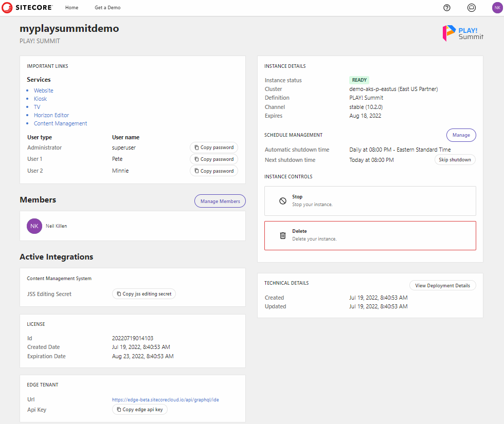This screenshot has height=424, width=504.
Task: Open the feedback chat icon
Action: click(x=471, y=8)
